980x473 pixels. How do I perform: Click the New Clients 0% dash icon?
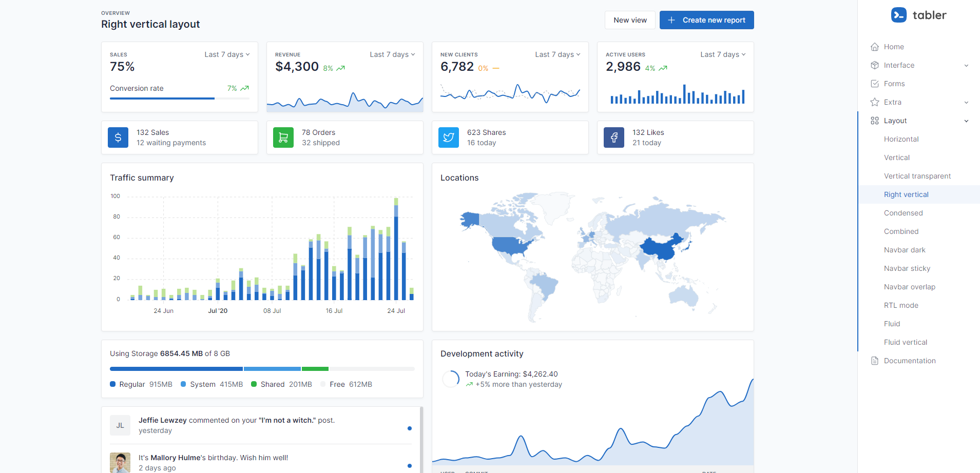(x=496, y=68)
